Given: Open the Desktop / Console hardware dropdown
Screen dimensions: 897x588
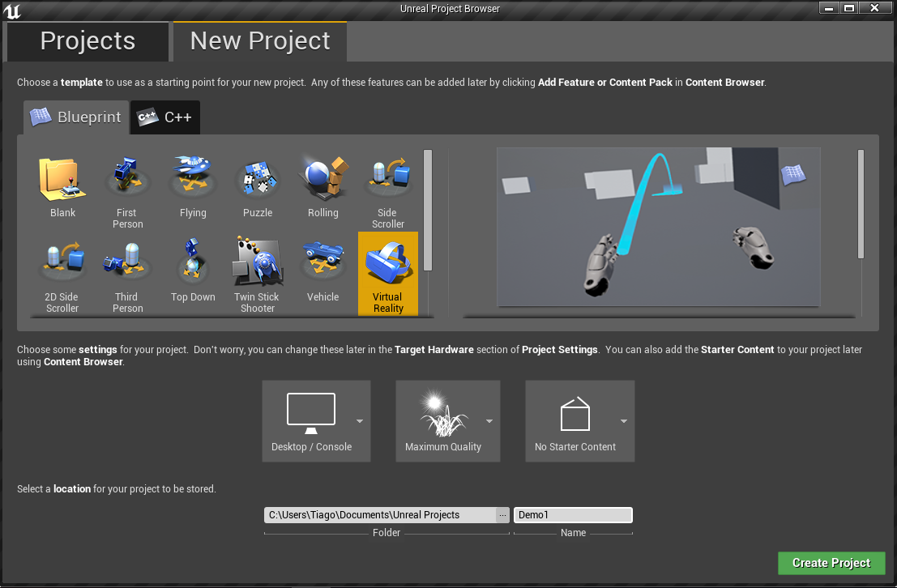Looking at the screenshot, I should click(316, 421).
